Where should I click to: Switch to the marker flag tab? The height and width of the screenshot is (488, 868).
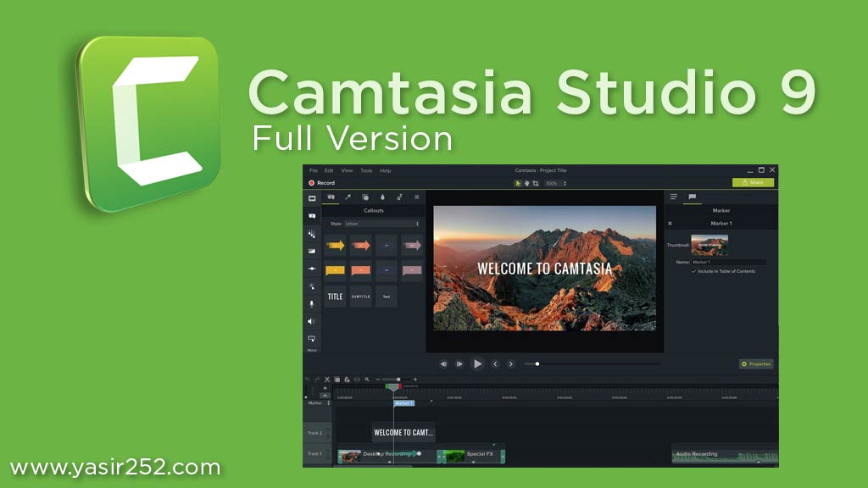click(x=692, y=197)
